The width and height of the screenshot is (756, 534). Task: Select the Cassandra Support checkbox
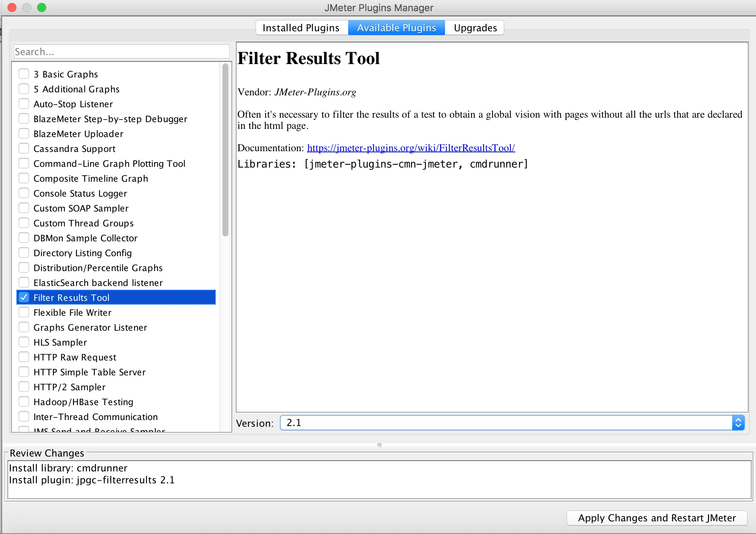24,149
